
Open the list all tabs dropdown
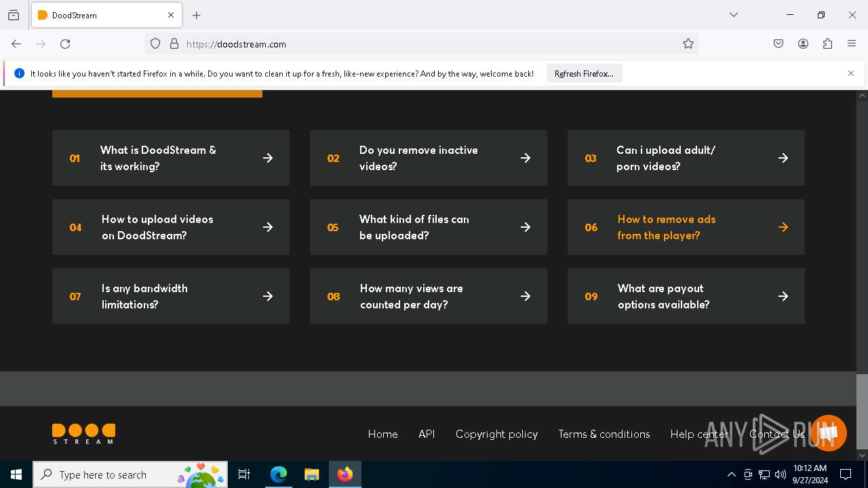[x=734, y=15]
